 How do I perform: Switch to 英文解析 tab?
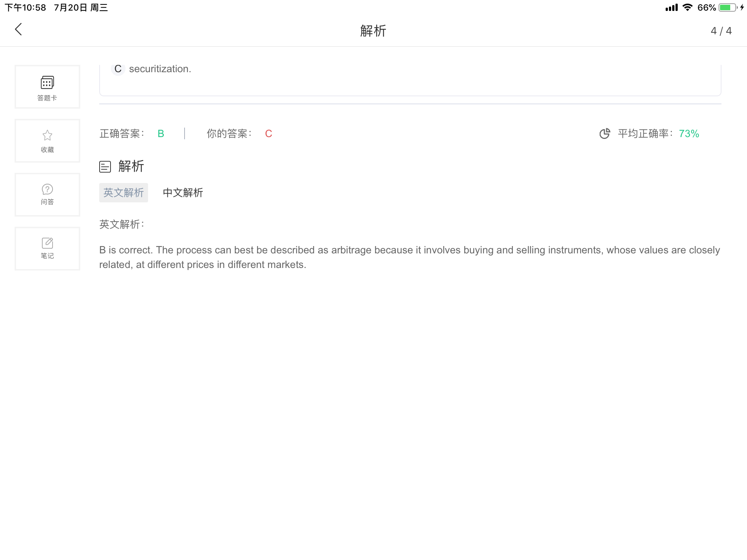[124, 192]
